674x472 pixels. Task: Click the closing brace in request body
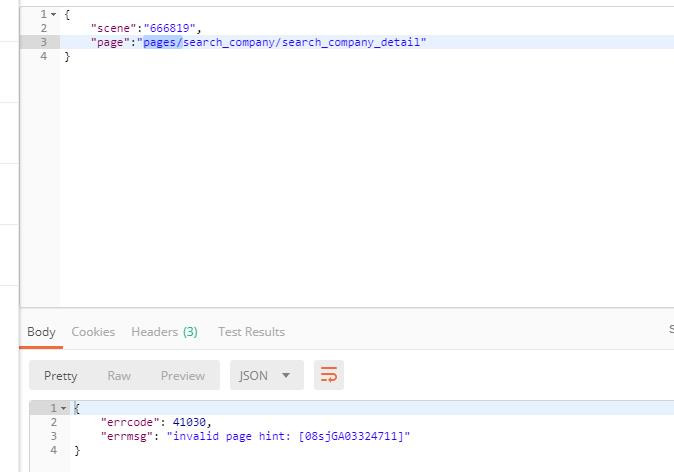tap(67, 56)
